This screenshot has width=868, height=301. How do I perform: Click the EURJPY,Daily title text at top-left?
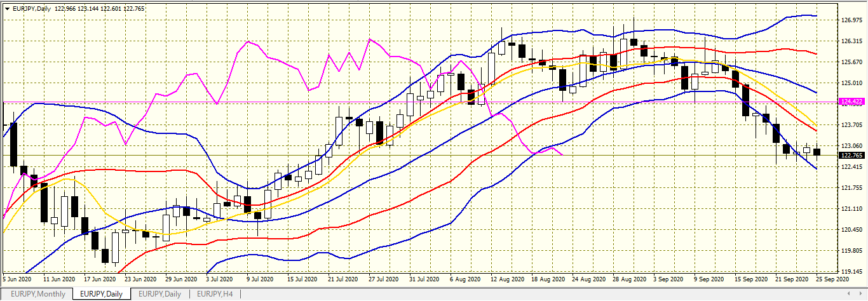(31, 8)
